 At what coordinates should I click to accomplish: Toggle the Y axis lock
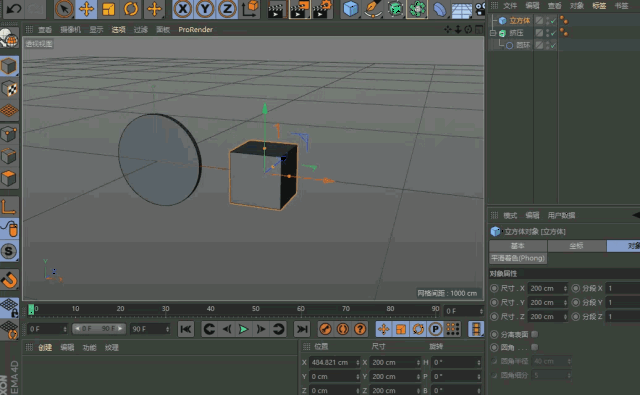(x=205, y=9)
